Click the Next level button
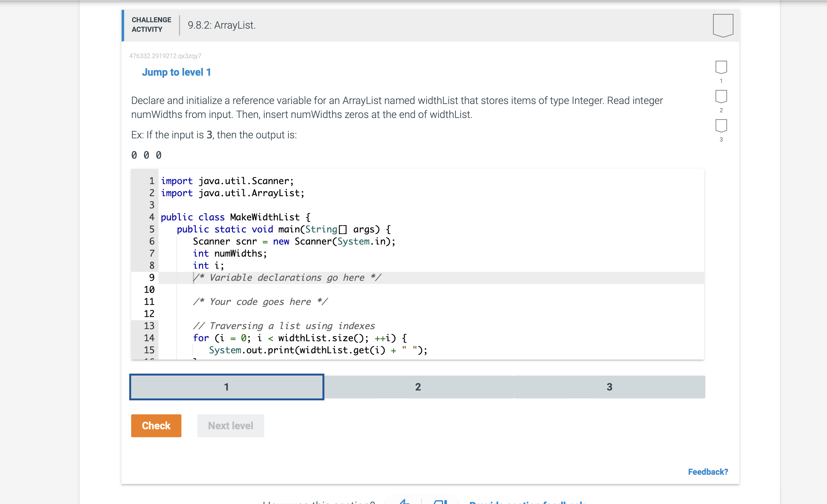 click(230, 425)
